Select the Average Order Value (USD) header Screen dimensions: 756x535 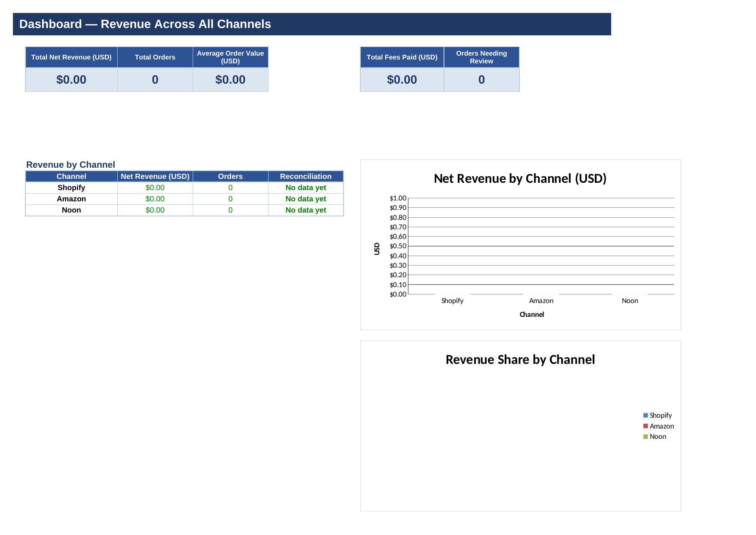(x=231, y=57)
